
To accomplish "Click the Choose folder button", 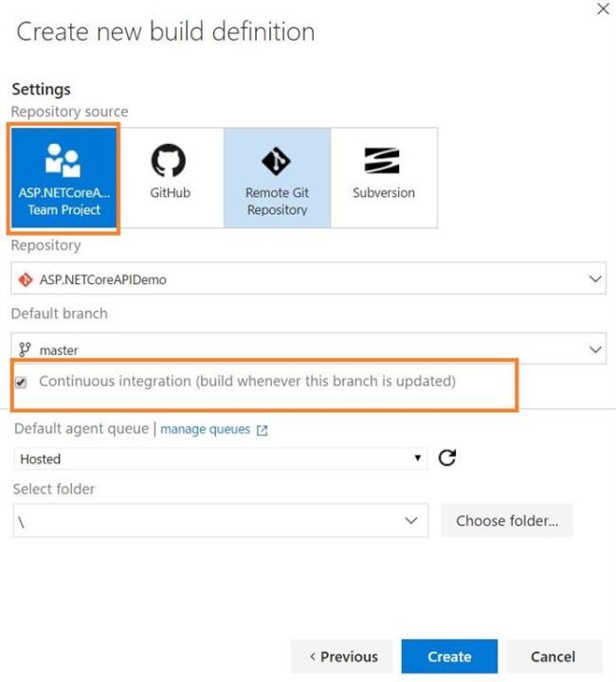I will pos(507,521).
